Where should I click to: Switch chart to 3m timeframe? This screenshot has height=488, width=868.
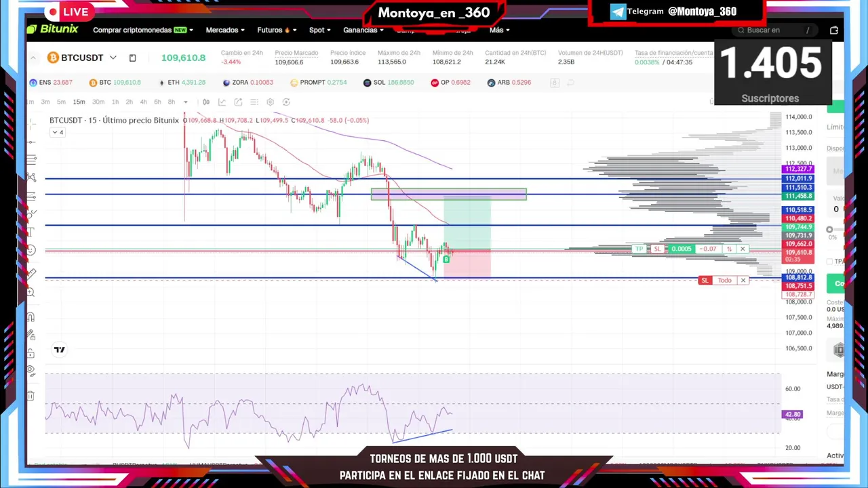(x=45, y=102)
